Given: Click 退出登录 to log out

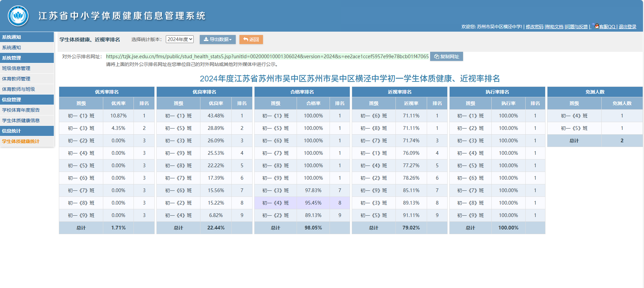Looking at the screenshot, I should 628,27.
